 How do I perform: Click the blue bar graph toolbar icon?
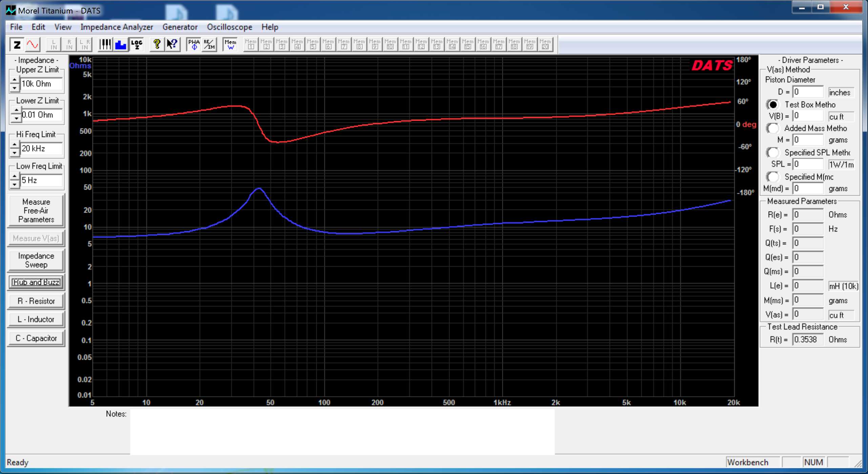point(121,44)
